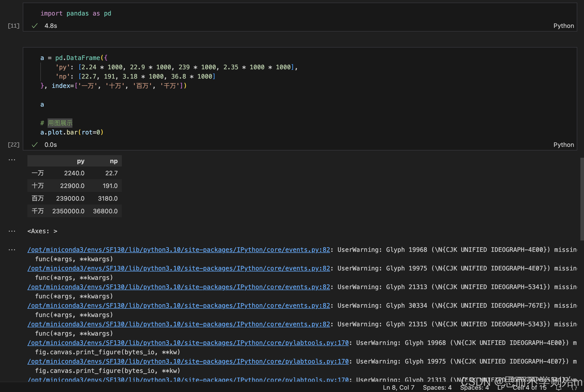Open the ellipsis menu beside the UserWarning output
584x392 pixels.
point(12,250)
